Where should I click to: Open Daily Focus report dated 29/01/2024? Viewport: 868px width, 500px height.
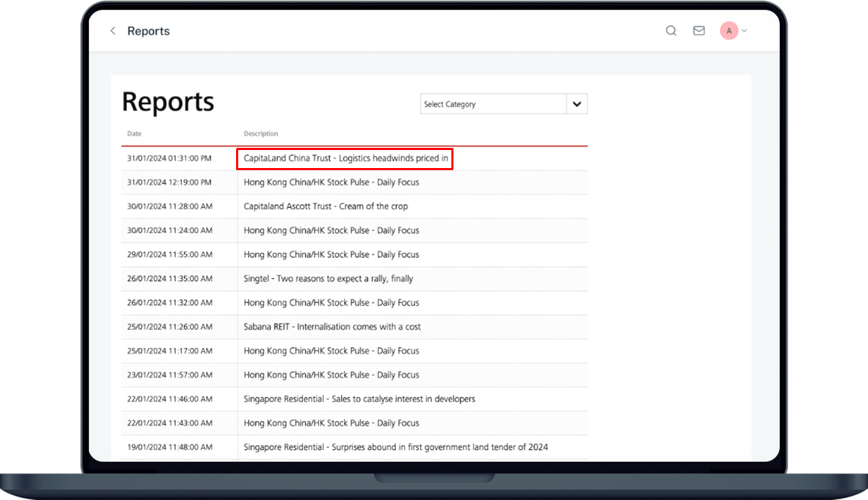click(331, 254)
